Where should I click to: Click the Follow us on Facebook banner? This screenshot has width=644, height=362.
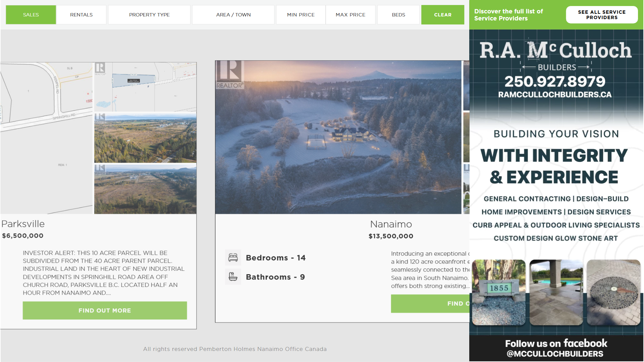556,348
